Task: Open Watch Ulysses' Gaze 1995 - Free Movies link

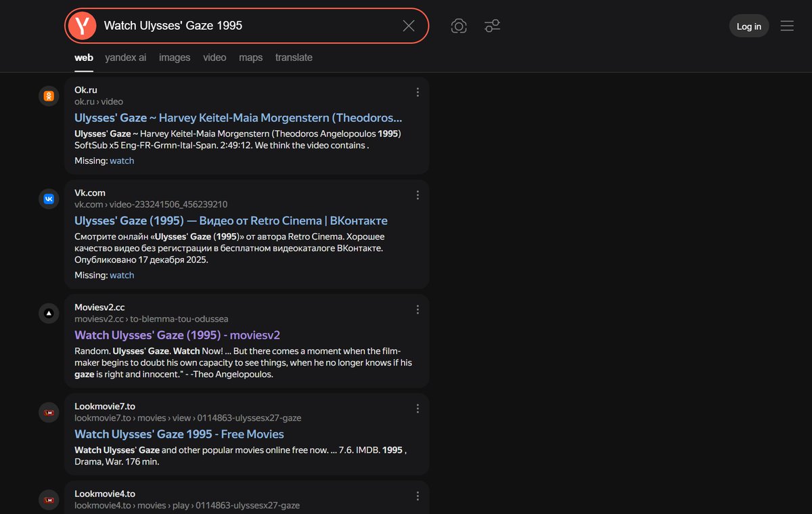Action: [179, 434]
